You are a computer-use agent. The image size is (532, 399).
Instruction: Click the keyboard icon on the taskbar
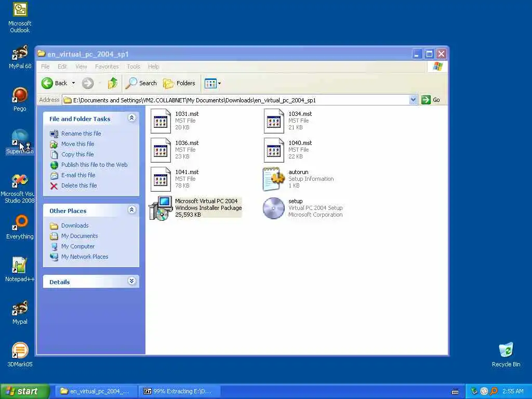(x=455, y=392)
